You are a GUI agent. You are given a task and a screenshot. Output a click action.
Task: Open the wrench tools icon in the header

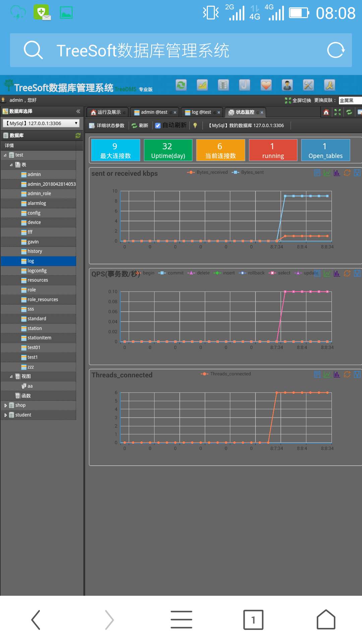coord(308,85)
